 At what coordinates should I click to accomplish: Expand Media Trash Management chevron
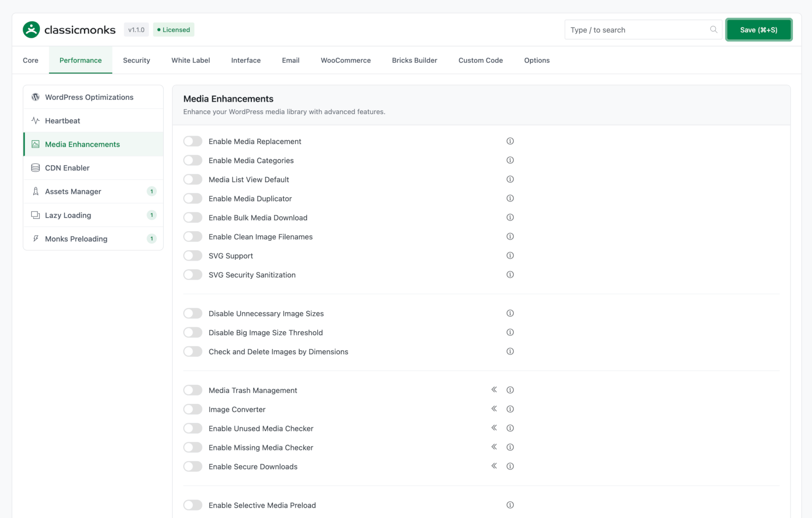point(494,390)
